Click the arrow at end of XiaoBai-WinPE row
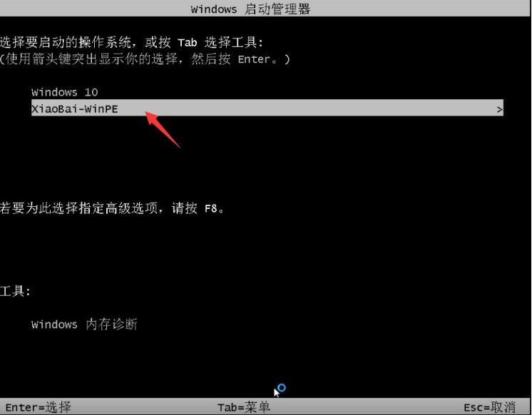The width and height of the screenshot is (532, 415). [x=499, y=110]
